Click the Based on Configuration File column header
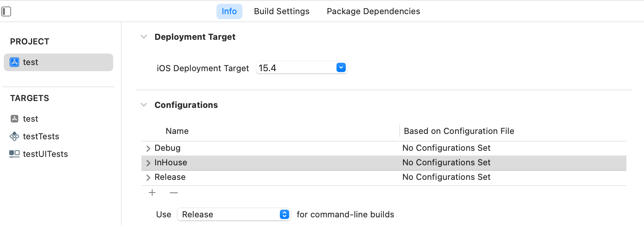The width and height of the screenshot is (644, 225). (x=459, y=131)
